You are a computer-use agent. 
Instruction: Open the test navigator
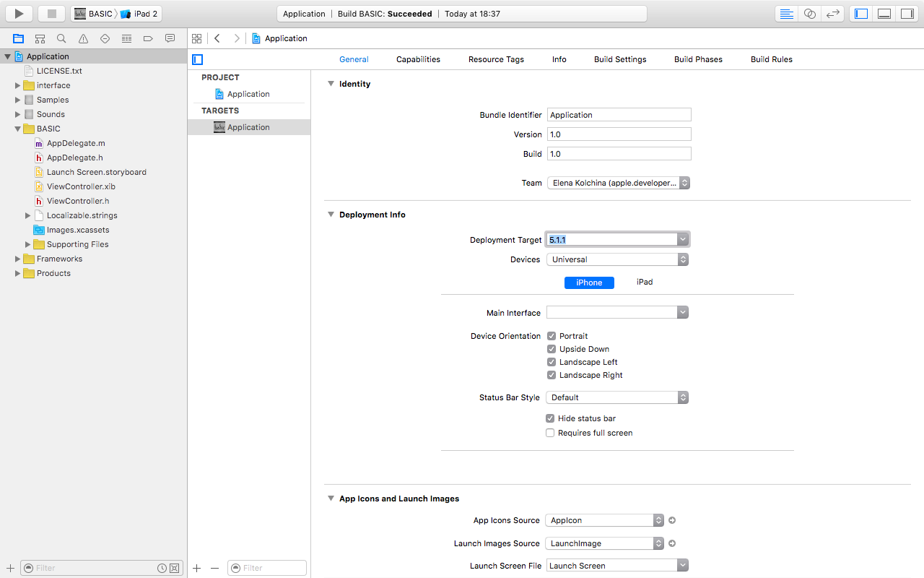(105, 38)
